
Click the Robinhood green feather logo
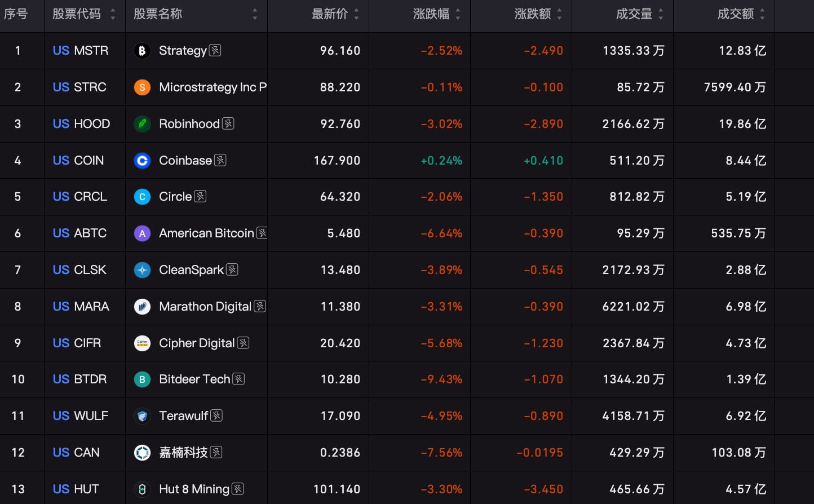142,124
